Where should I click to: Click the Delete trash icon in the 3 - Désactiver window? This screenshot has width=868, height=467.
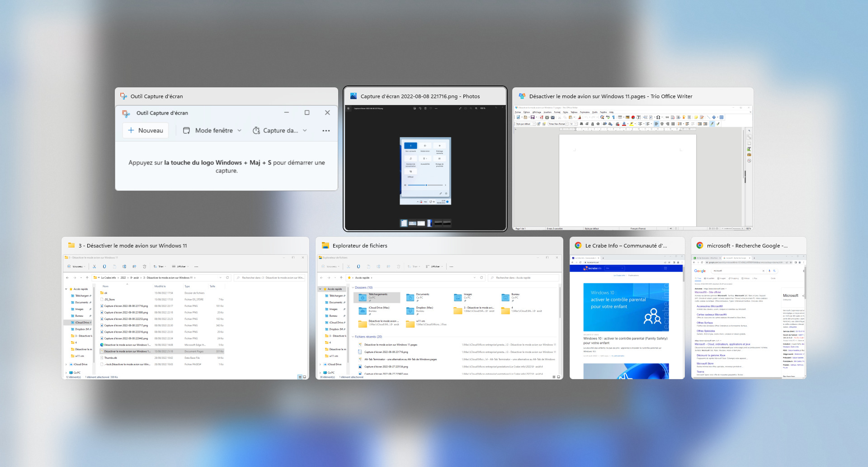144,267
